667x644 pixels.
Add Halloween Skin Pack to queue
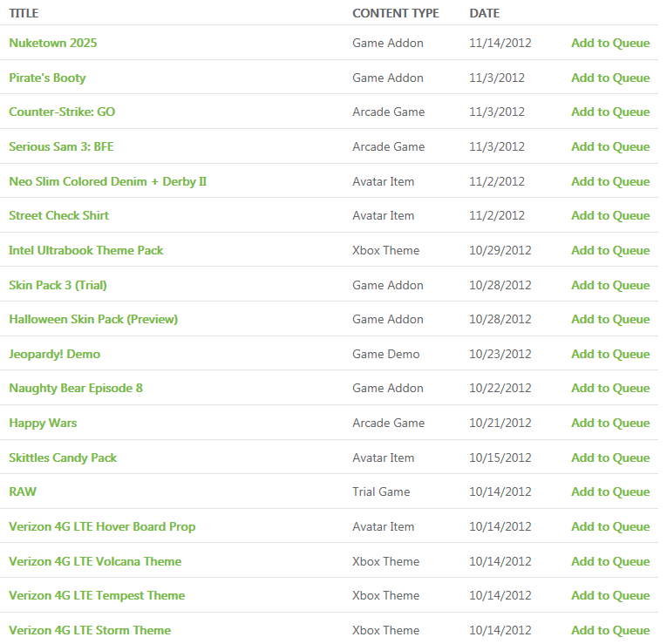click(x=610, y=319)
